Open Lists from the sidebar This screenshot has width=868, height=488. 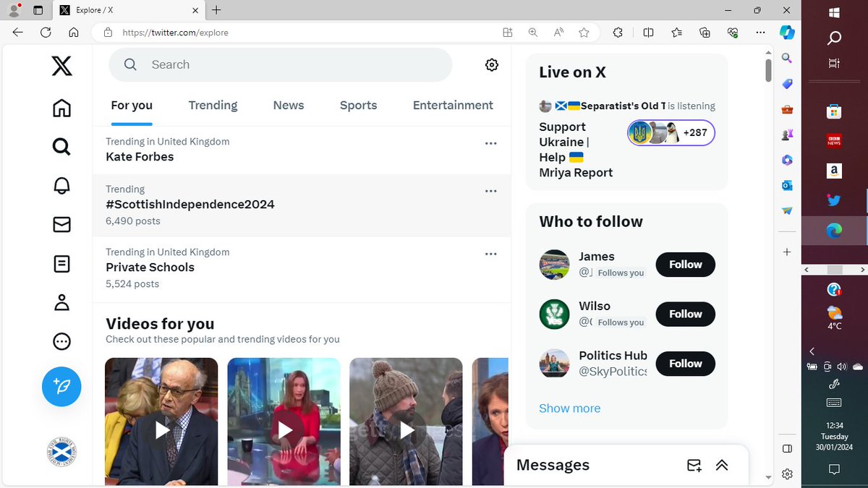click(x=61, y=264)
